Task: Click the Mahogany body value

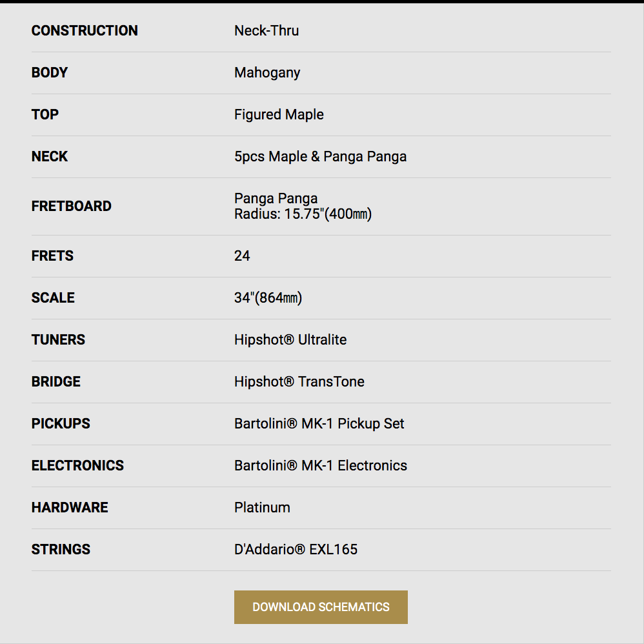Action: pos(267,73)
